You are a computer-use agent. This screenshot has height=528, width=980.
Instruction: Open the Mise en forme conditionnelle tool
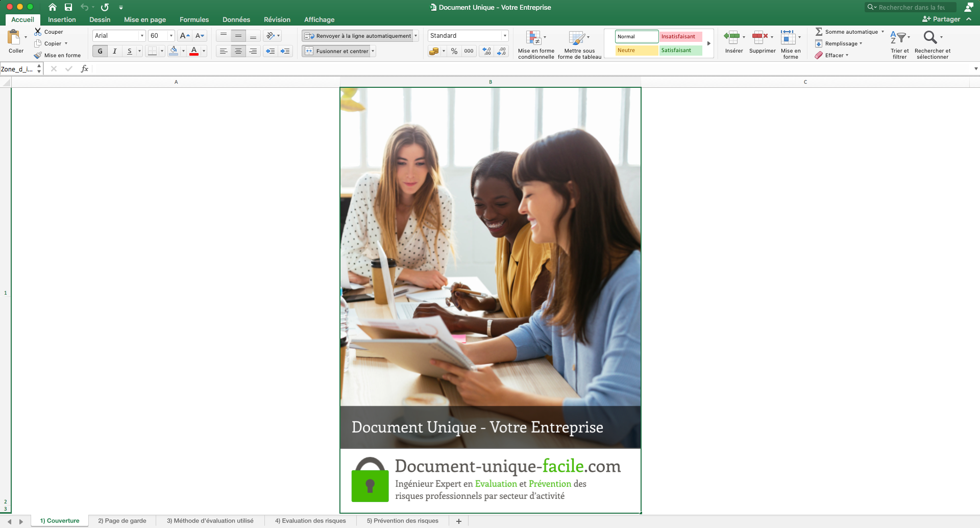point(535,43)
